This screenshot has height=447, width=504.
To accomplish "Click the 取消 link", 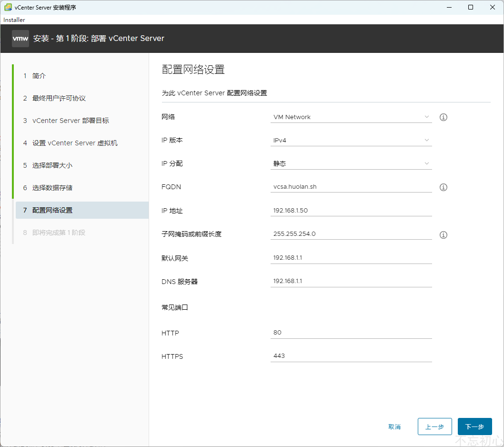I will (x=394, y=427).
